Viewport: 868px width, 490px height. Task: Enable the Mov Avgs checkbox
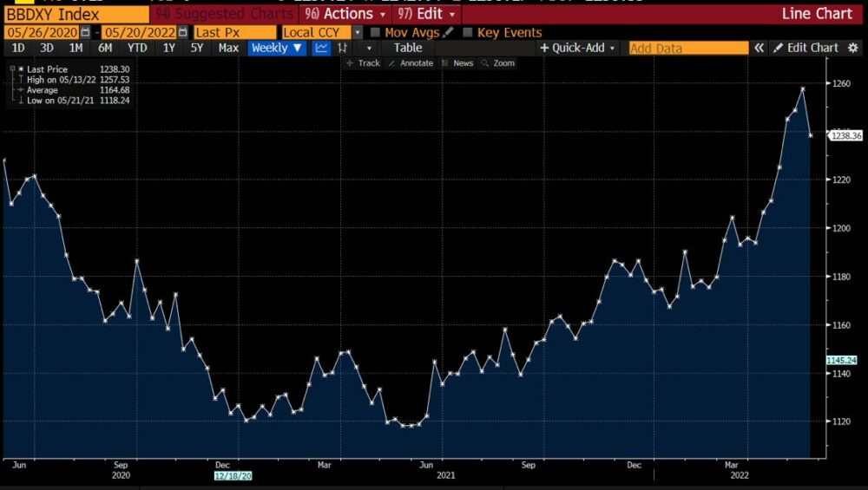(375, 32)
